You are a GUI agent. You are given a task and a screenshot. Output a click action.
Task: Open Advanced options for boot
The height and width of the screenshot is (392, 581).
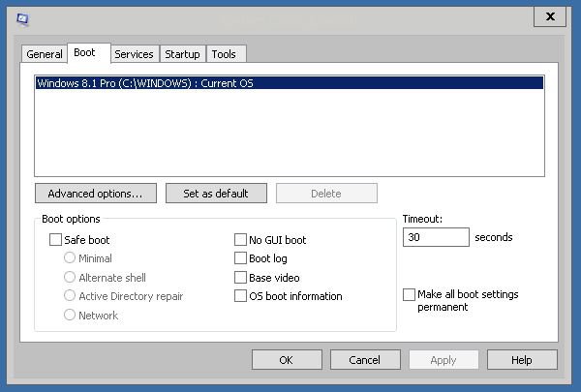pyautogui.click(x=96, y=194)
